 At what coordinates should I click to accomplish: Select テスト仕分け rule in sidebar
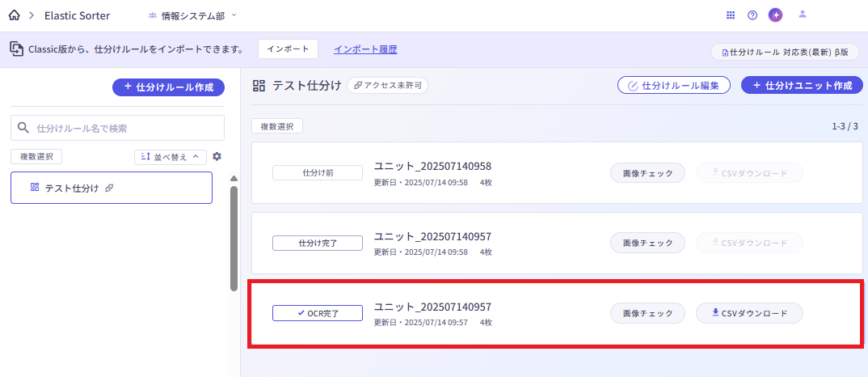pyautogui.click(x=112, y=188)
